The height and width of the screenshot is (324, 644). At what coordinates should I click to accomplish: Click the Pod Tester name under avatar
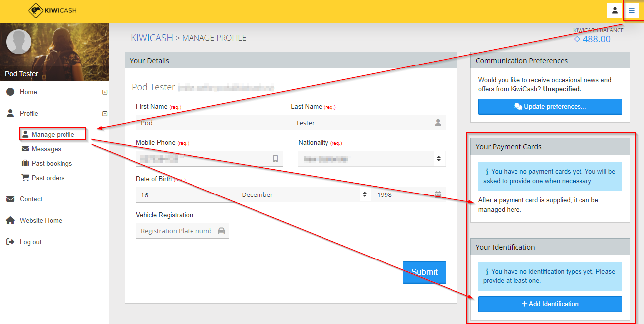pyautogui.click(x=21, y=74)
